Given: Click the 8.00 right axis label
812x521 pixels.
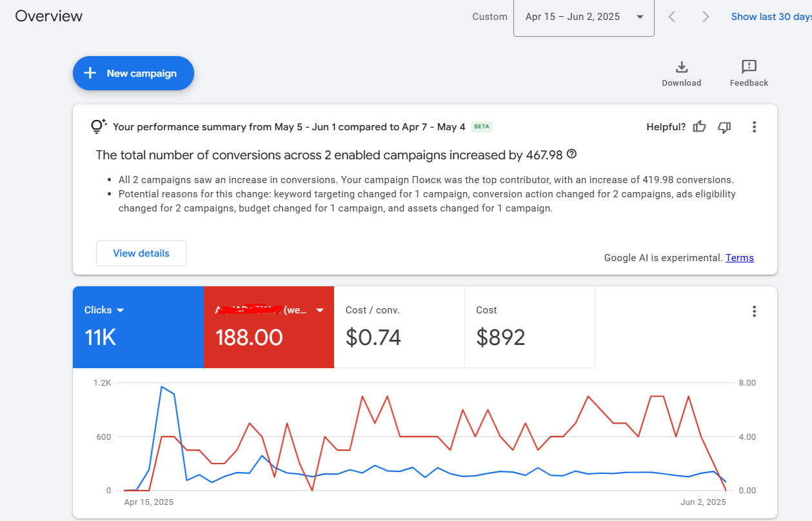Looking at the screenshot, I should pyautogui.click(x=747, y=383).
